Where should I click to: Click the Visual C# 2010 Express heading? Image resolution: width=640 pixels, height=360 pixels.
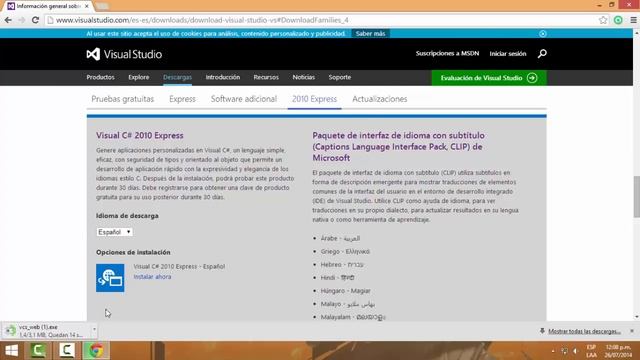click(140, 136)
